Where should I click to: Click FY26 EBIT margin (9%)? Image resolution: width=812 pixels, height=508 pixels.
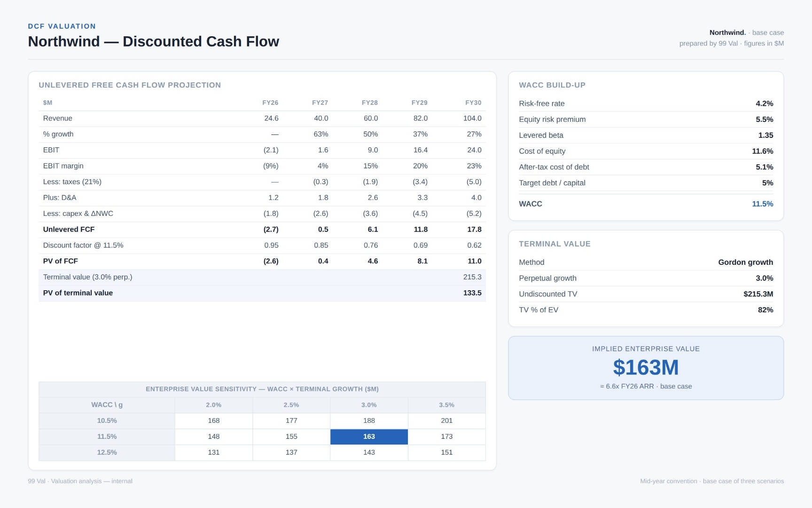pyautogui.click(x=271, y=166)
